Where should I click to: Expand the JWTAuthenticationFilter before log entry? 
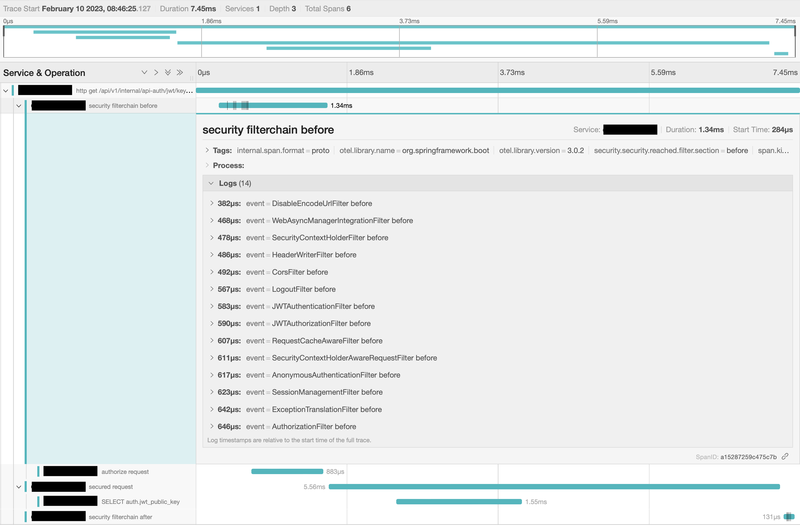(212, 306)
